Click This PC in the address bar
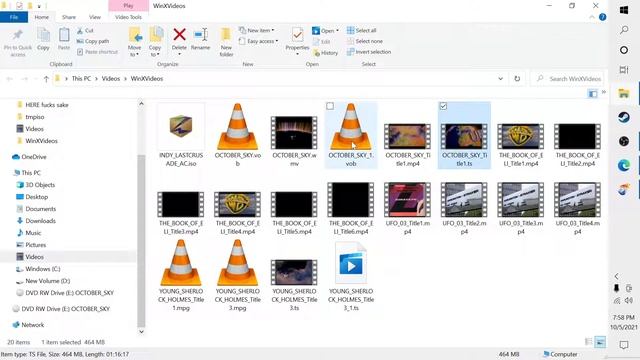The height and width of the screenshot is (360, 640). [81, 78]
